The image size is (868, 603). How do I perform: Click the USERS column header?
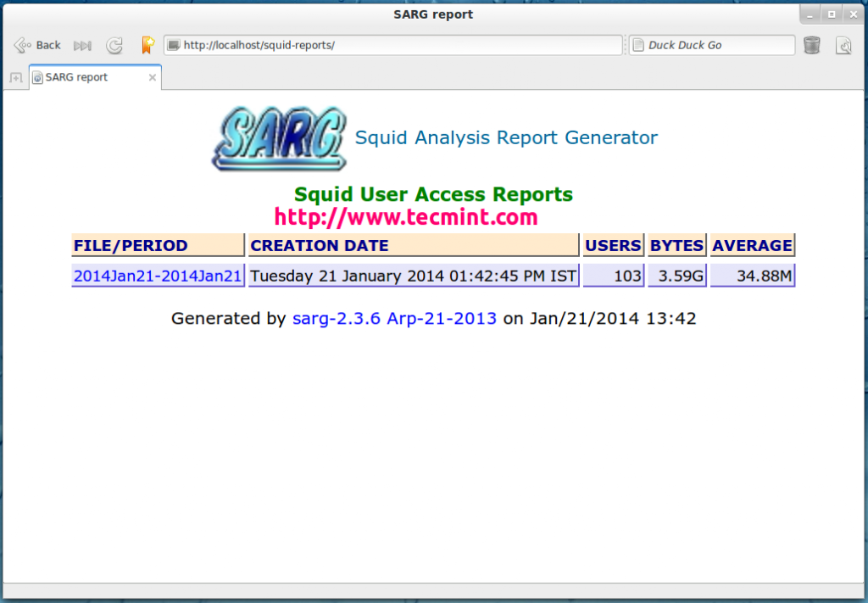[x=613, y=246]
